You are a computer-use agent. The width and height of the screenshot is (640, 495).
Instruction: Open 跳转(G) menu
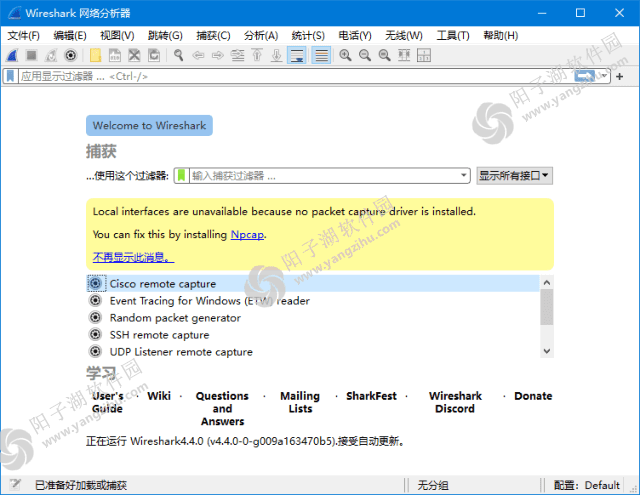coord(165,36)
